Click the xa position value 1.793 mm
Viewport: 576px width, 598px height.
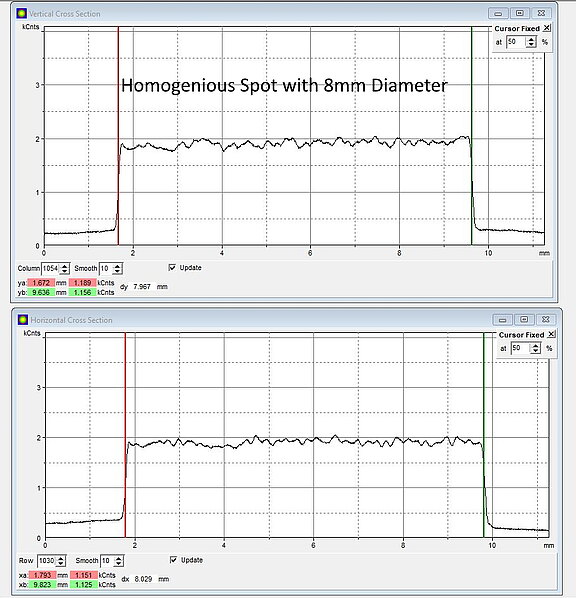click(42, 575)
